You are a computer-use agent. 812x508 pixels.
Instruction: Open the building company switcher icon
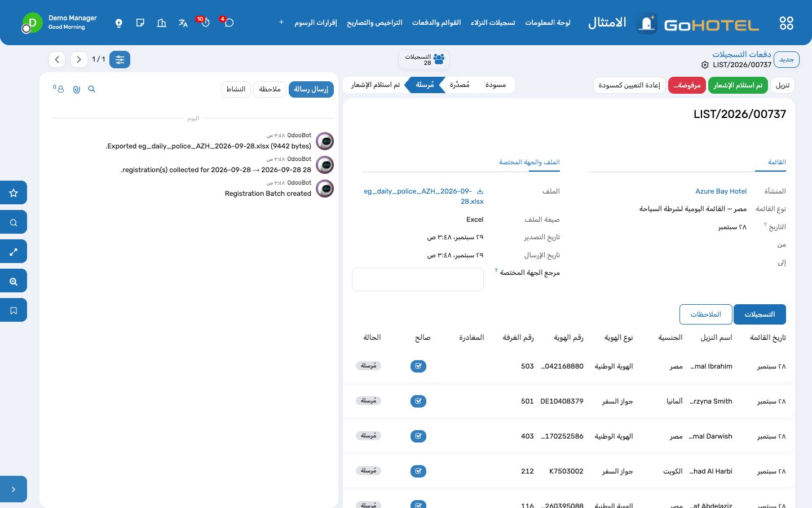point(162,23)
